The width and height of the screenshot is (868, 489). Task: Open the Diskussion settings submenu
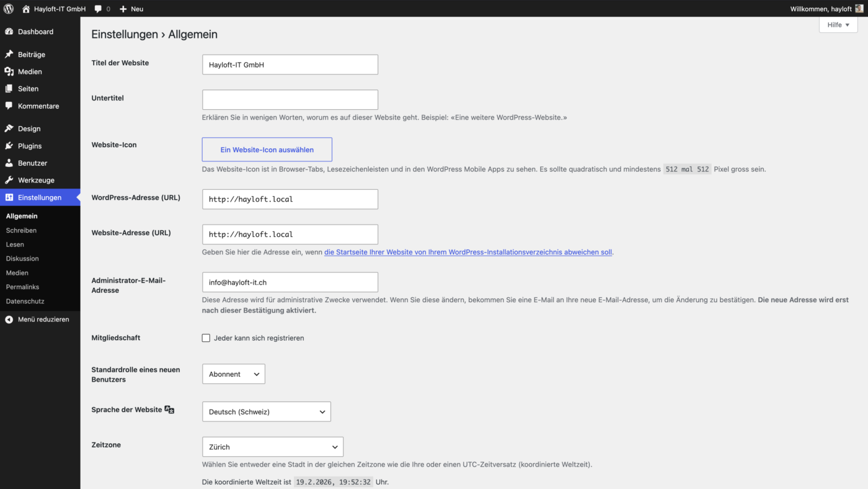22,259
